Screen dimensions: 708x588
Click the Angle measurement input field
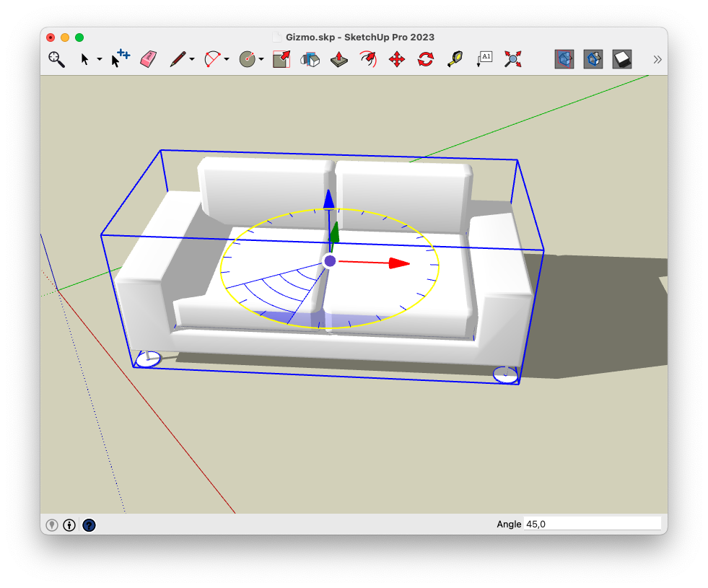(x=592, y=524)
